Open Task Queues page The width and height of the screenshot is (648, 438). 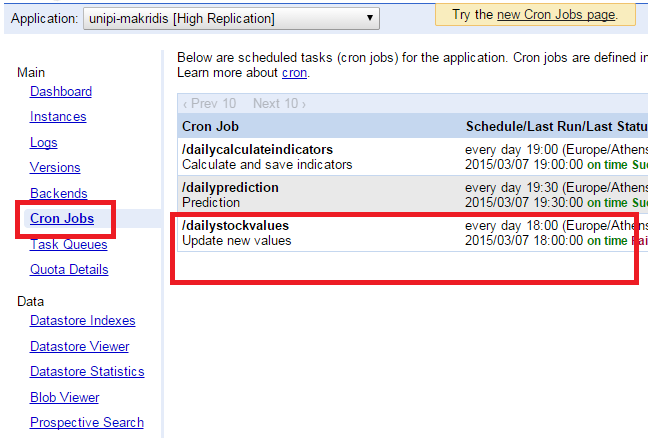(69, 244)
